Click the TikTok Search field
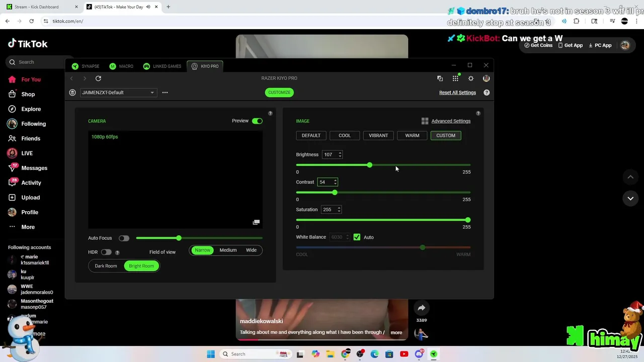644x362 pixels. pos(36,62)
